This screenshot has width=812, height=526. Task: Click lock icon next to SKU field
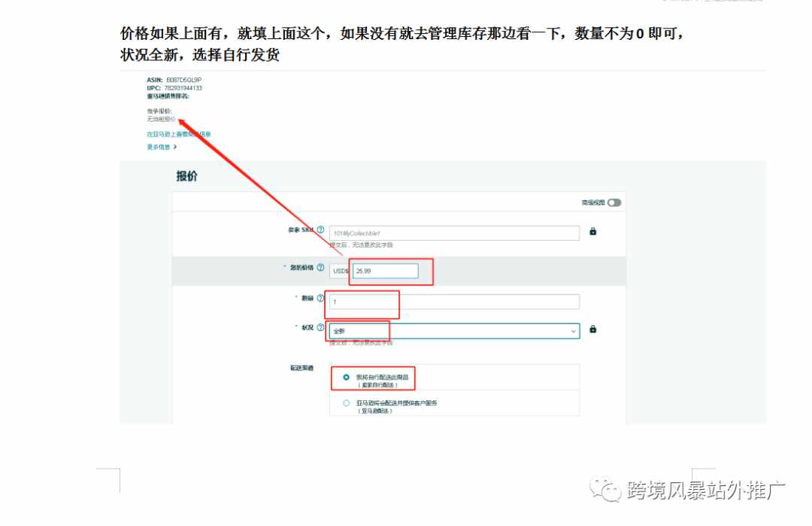point(593,232)
